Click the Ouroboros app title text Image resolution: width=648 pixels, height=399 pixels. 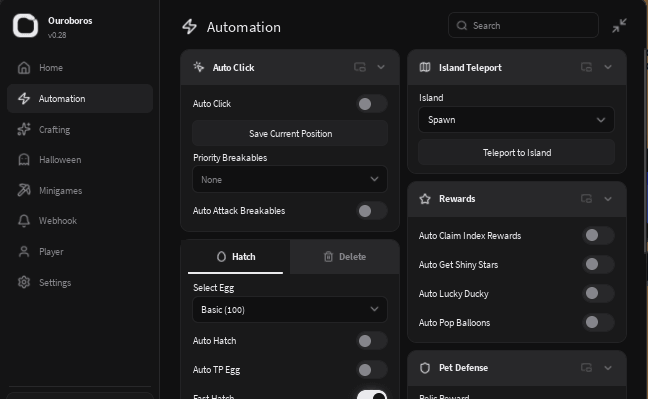(70, 21)
